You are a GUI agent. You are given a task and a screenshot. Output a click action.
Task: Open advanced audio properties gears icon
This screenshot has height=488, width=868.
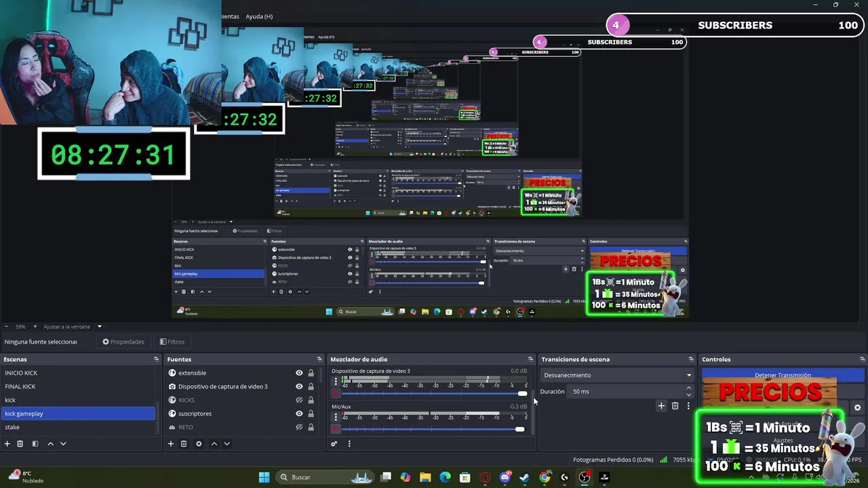tap(334, 444)
